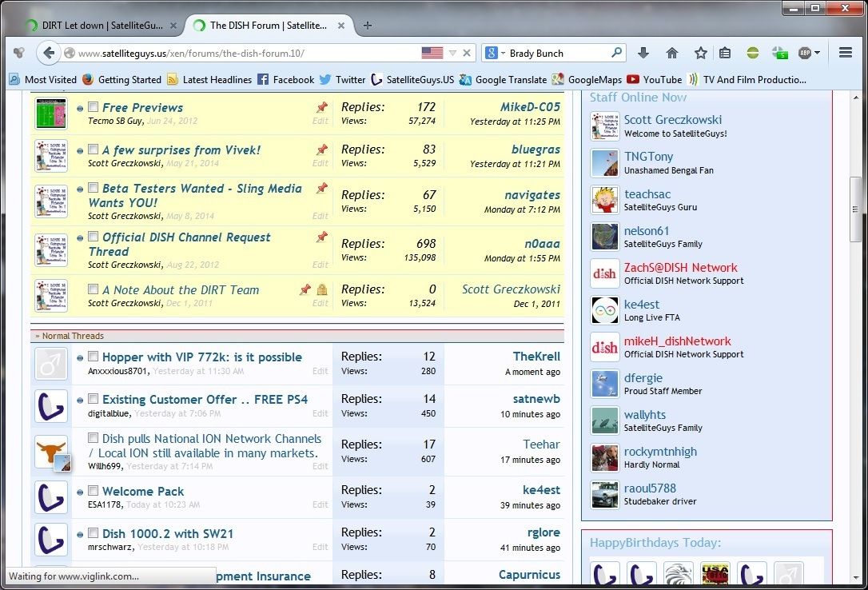Click the green avatar on Free Previews thread

coord(51,114)
